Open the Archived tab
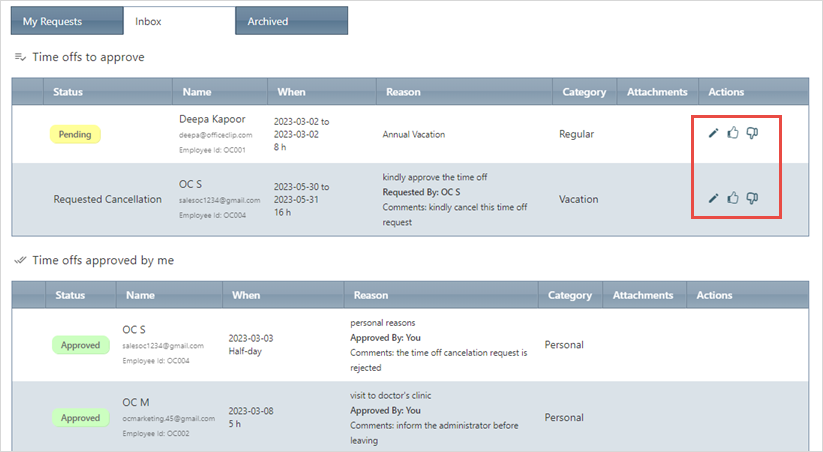This screenshot has height=452, width=823. pyautogui.click(x=268, y=21)
